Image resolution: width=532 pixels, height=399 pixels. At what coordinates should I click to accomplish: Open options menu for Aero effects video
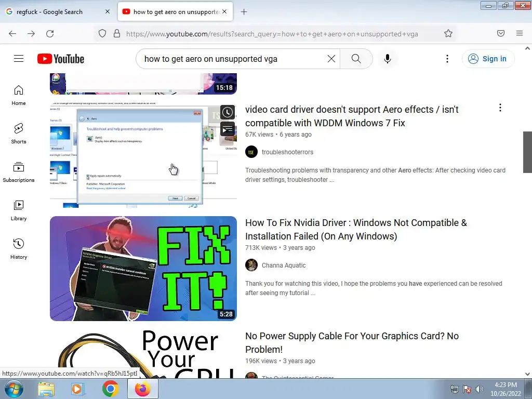point(500,108)
